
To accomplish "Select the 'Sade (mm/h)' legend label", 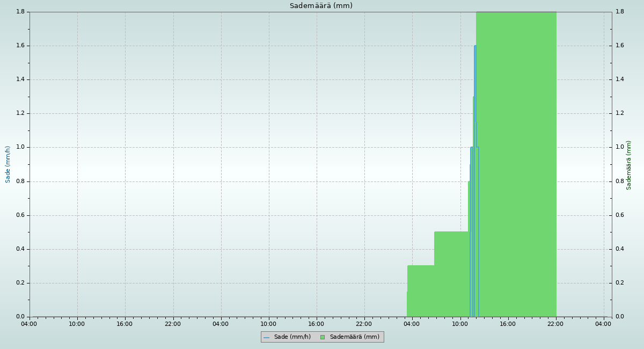I will [292, 337].
